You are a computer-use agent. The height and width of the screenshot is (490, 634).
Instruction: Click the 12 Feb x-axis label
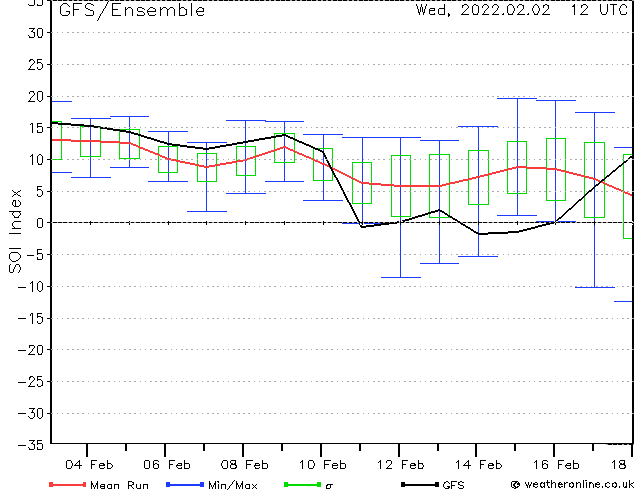[401, 465]
